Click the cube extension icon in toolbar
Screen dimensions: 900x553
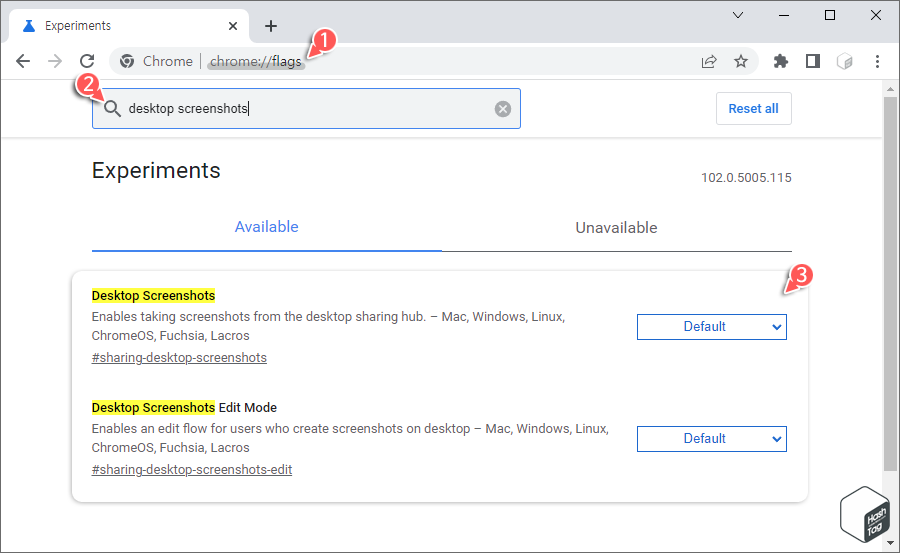[x=845, y=61]
